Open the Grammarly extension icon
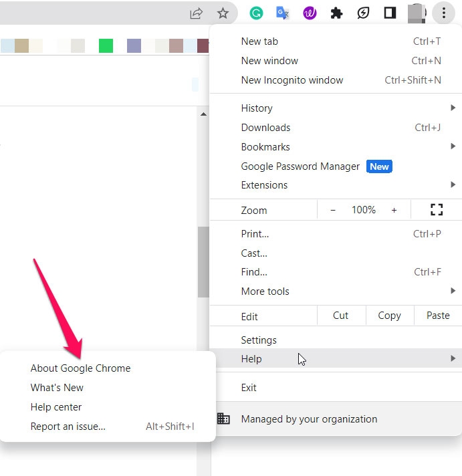Screen dimensions: 462x476 coord(256,13)
